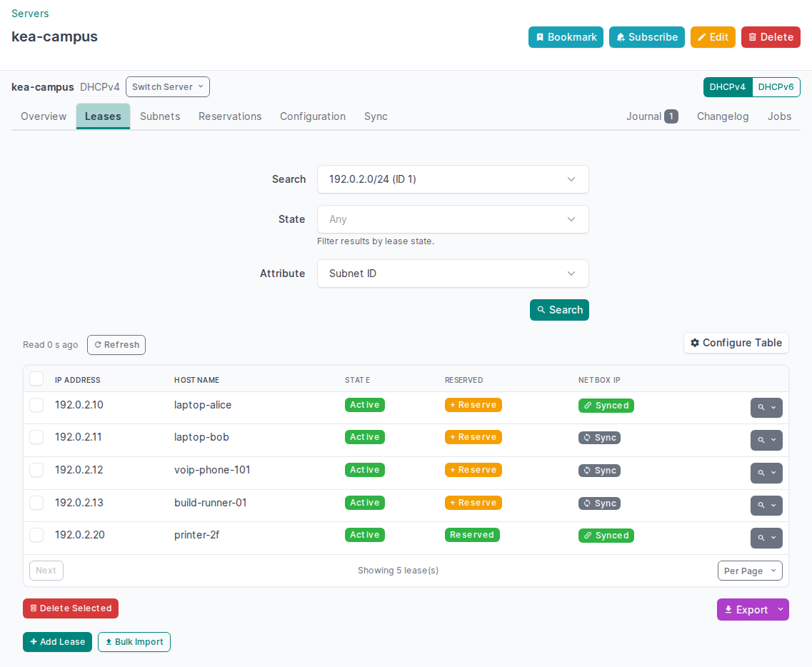Viewport: 812px width, 667px height.
Task: Add a new lease
Action: [x=57, y=641]
